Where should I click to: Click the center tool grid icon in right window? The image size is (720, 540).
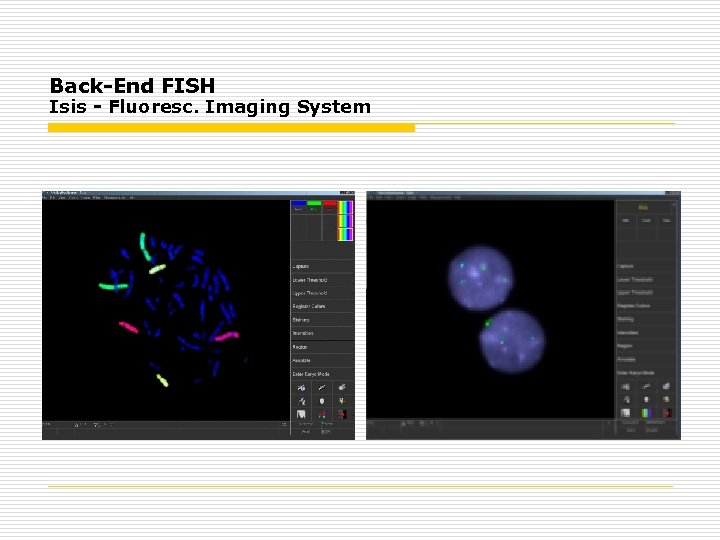[x=647, y=400]
